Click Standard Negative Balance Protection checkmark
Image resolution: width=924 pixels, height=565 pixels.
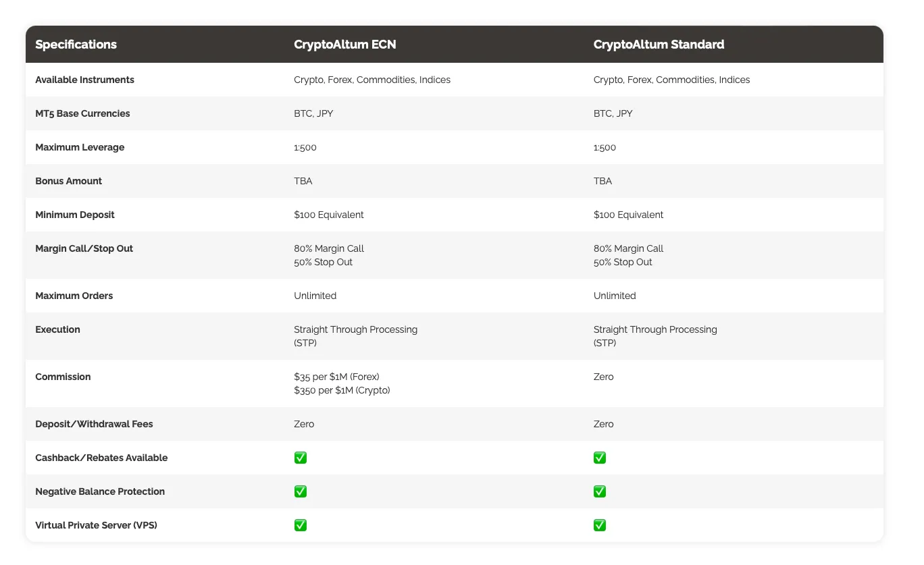(600, 491)
